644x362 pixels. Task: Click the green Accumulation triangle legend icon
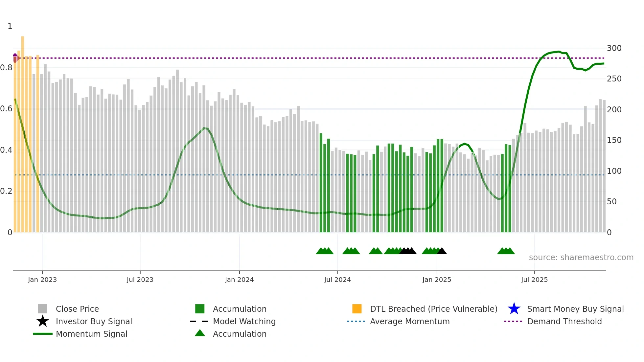(x=200, y=333)
